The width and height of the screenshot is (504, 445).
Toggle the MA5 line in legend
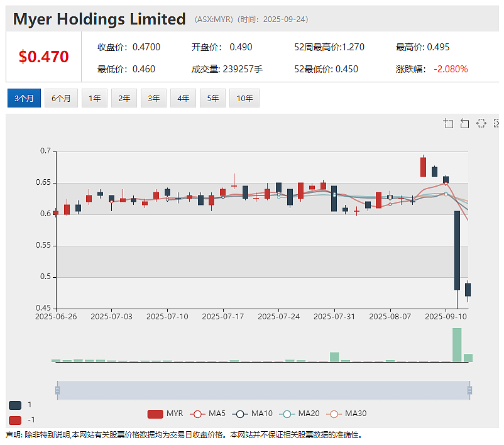207,414
